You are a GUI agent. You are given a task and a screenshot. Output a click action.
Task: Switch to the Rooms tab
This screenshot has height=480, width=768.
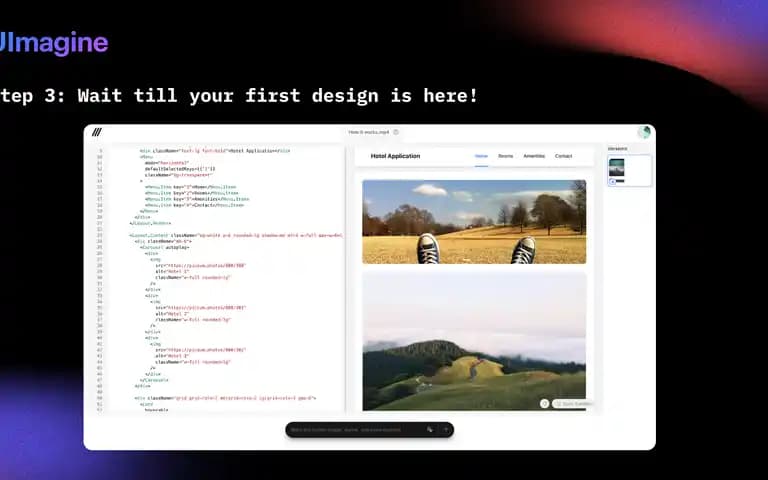click(x=505, y=156)
